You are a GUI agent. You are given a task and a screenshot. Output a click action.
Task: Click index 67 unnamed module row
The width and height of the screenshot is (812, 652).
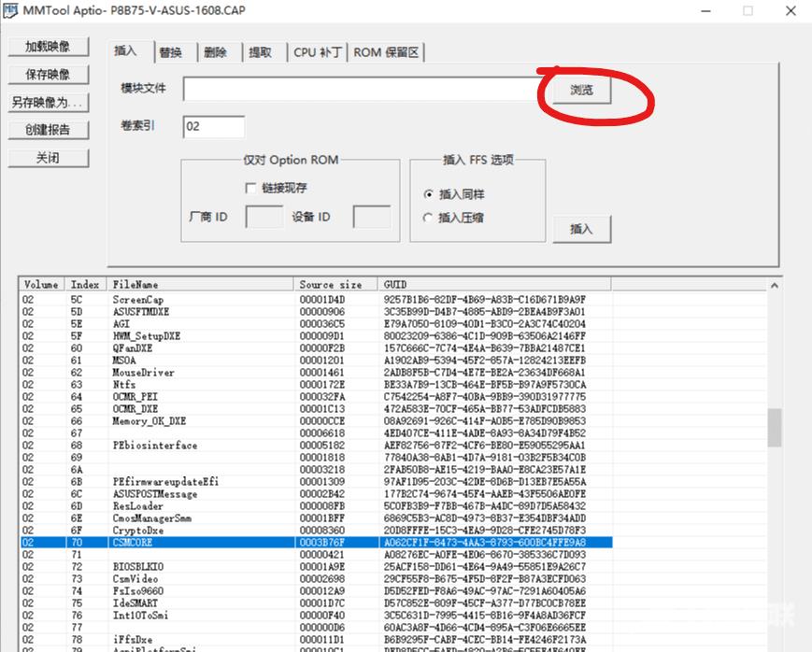(x=316, y=433)
